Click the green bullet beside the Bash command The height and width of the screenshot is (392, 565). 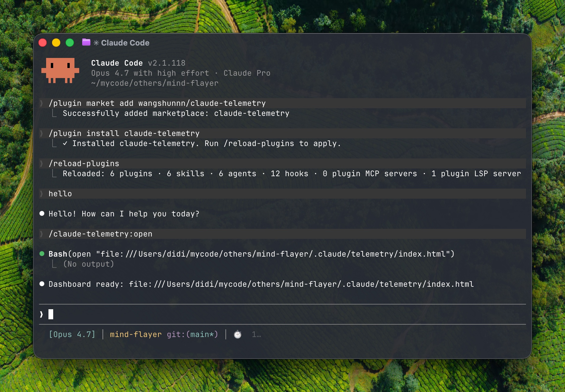pyautogui.click(x=42, y=254)
